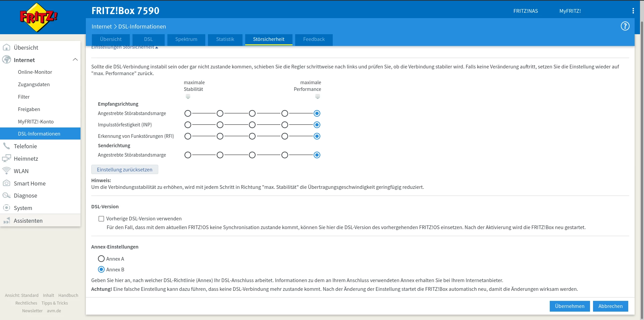
Task: Click the Übersicht house icon in sidebar
Action: pos(6,47)
